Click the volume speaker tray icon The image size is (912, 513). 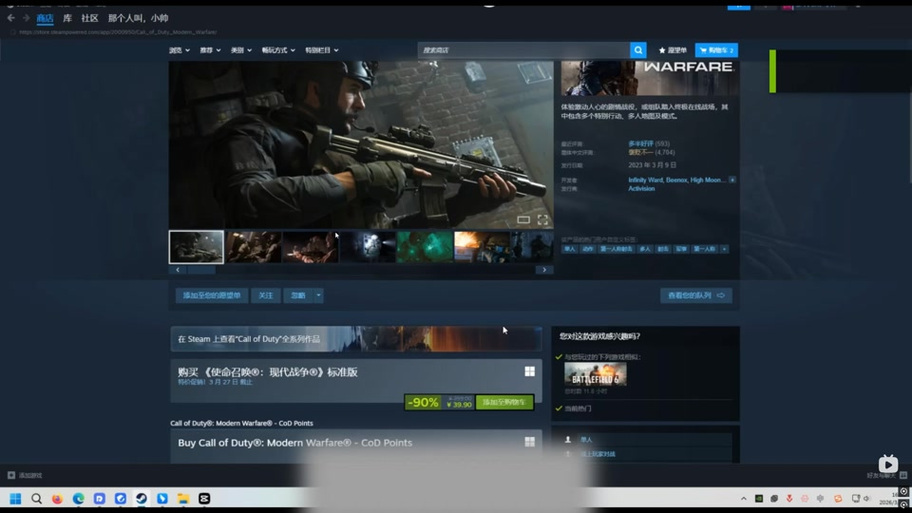click(x=867, y=498)
